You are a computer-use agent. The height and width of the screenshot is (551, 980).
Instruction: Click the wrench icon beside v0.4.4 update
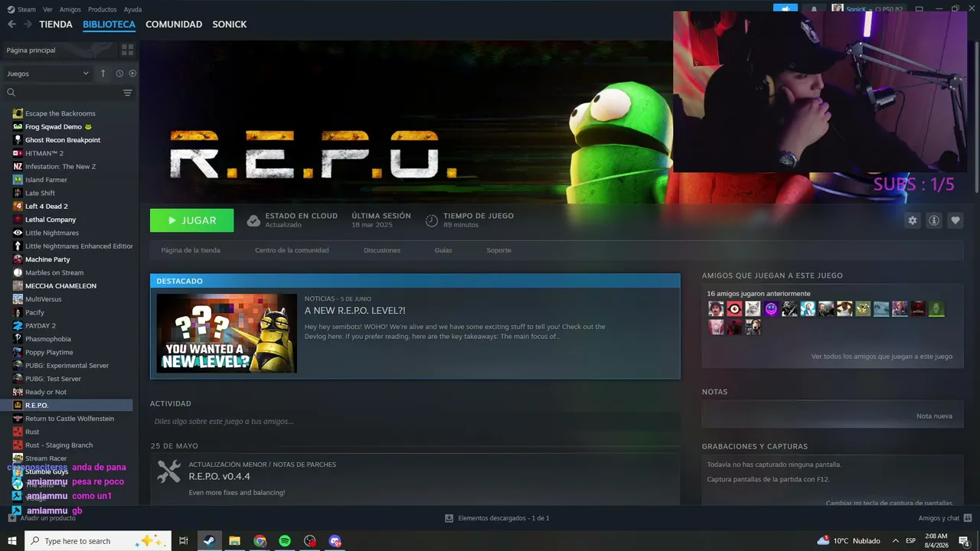[168, 471]
